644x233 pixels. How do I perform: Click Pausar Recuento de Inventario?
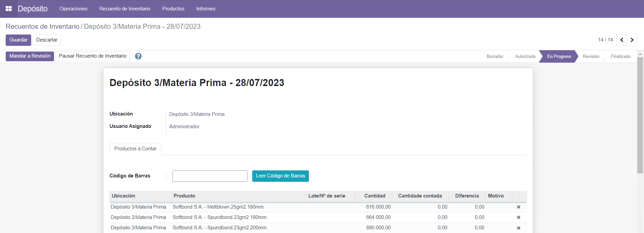coord(93,56)
